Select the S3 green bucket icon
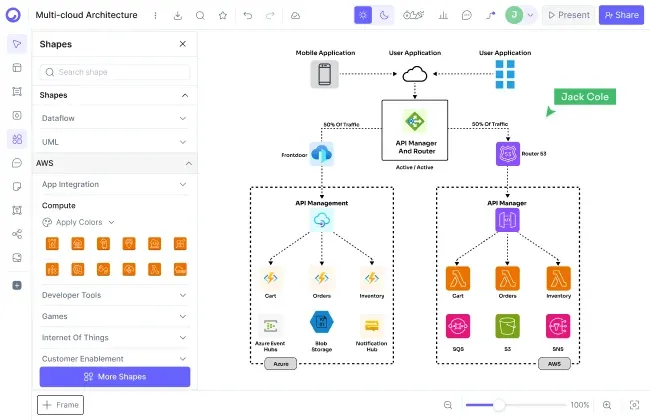This screenshot has width=650, height=420. point(507,326)
